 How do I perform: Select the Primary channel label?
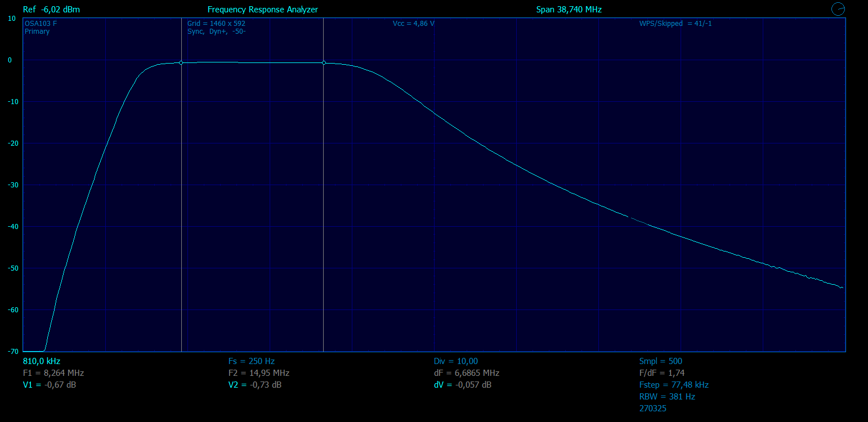point(37,32)
